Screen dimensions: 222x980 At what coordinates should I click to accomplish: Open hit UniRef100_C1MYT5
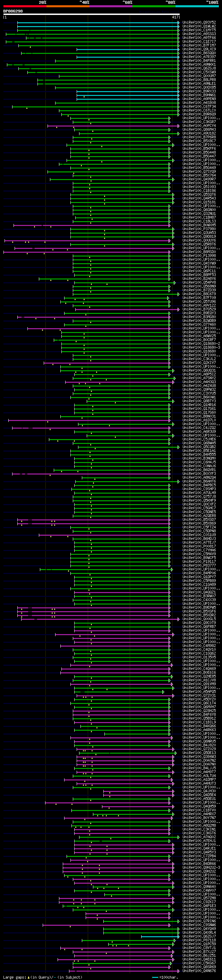tap(199, 30)
